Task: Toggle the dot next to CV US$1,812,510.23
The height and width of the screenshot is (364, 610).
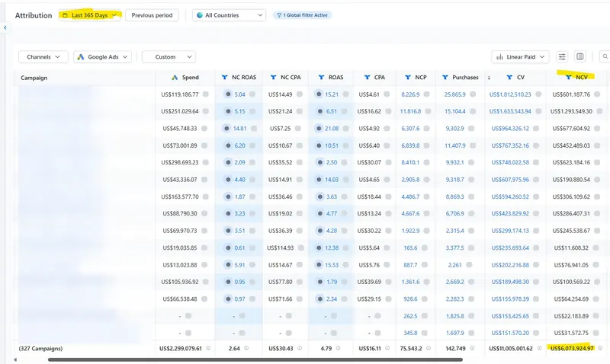Action: pos(538,94)
